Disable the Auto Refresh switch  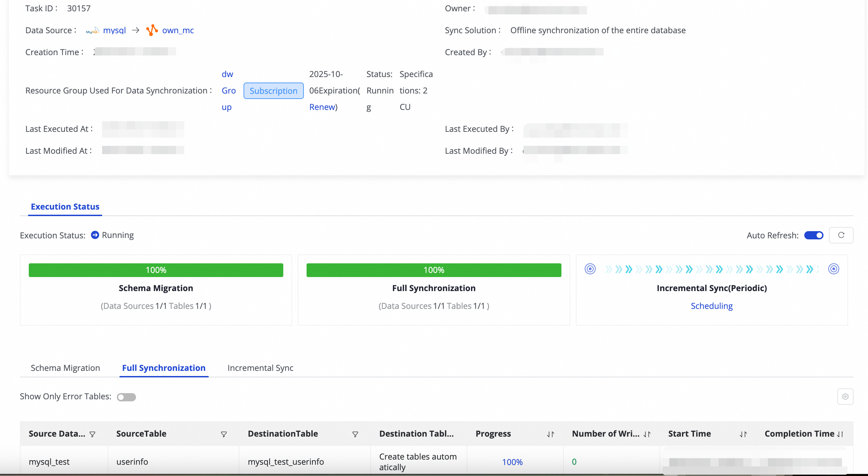814,235
